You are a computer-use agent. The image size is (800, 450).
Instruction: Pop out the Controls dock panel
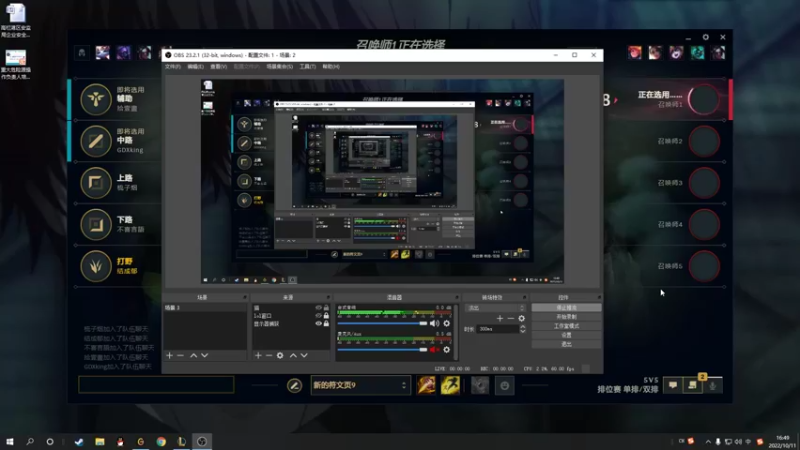click(599, 297)
